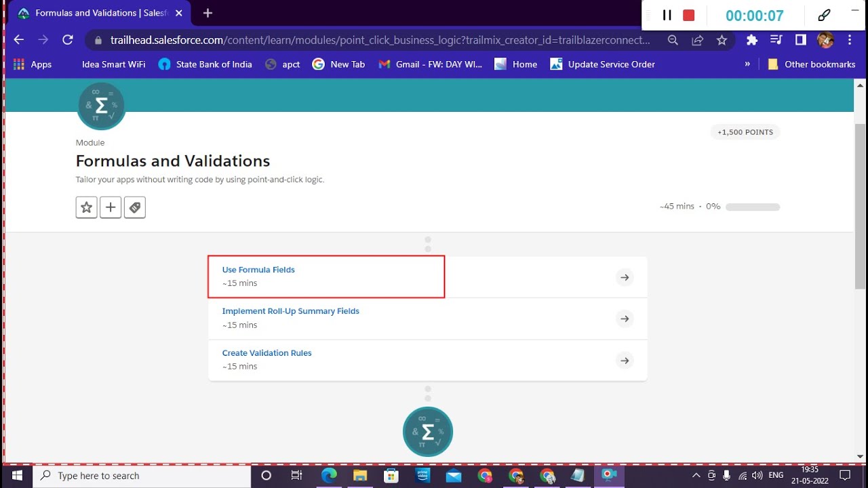Open the zoom magnifier in address bar
The image size is (868, 488).
(x=673, y=40)
